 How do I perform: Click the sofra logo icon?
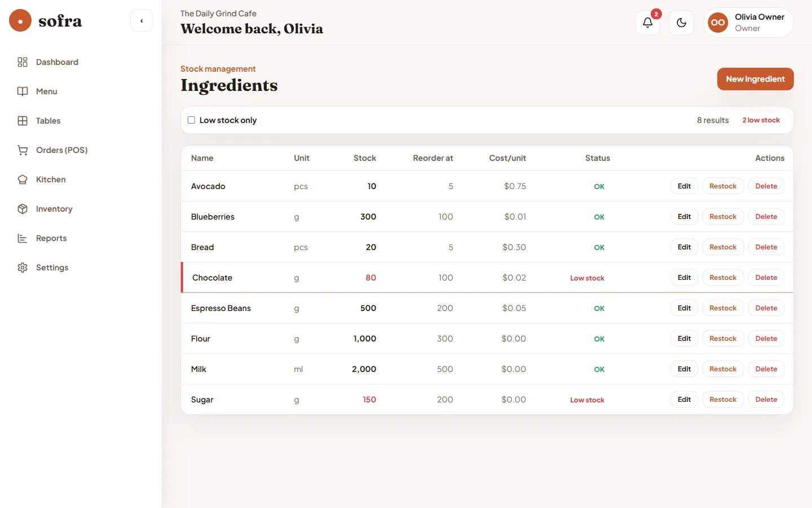[x=20, y=21]
